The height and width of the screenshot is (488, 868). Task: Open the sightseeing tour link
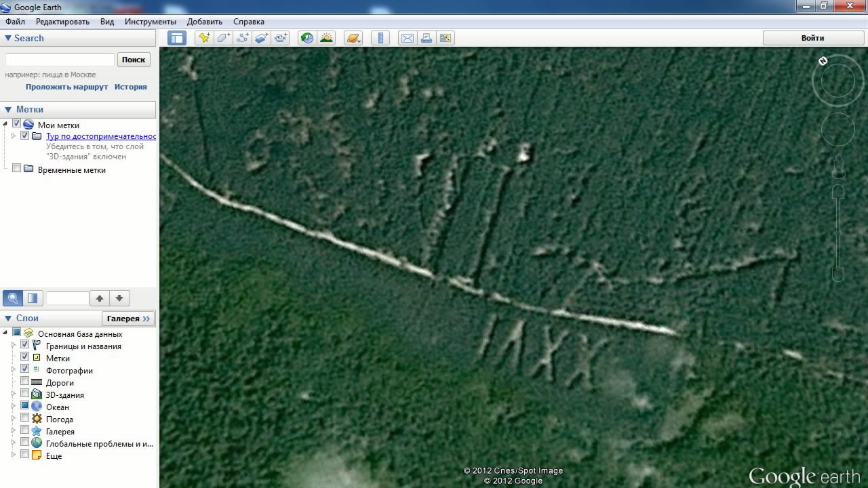(x=101, y=136)
